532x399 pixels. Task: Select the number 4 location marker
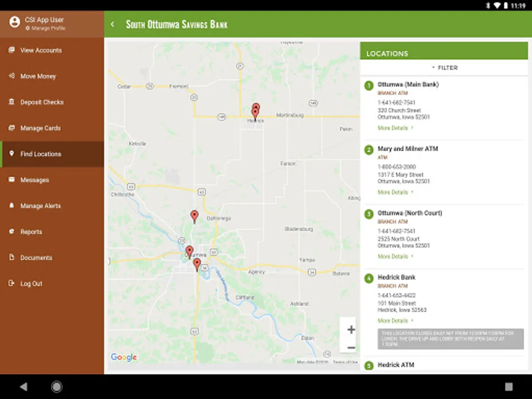tap(369, 278)
